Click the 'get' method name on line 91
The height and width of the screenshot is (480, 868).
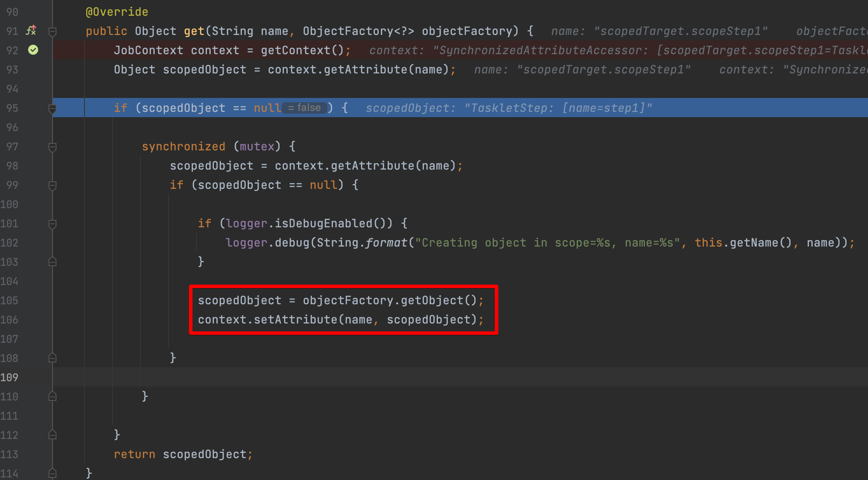[194, 31]
